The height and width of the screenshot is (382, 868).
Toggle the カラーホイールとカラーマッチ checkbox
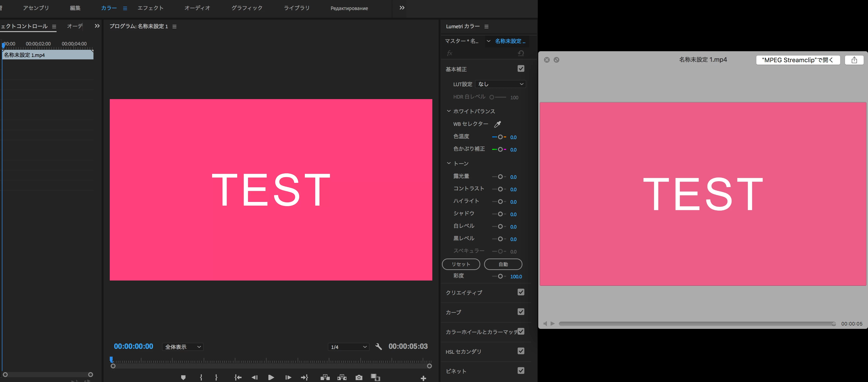tap(521, 331)
